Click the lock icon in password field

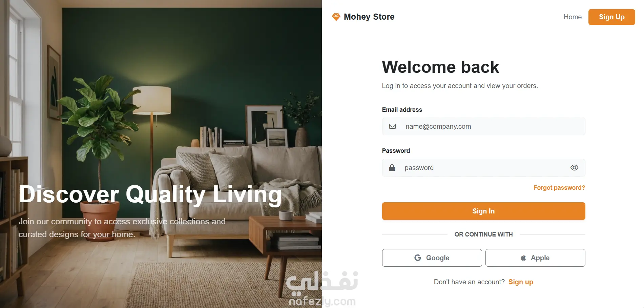coord(392,168)
